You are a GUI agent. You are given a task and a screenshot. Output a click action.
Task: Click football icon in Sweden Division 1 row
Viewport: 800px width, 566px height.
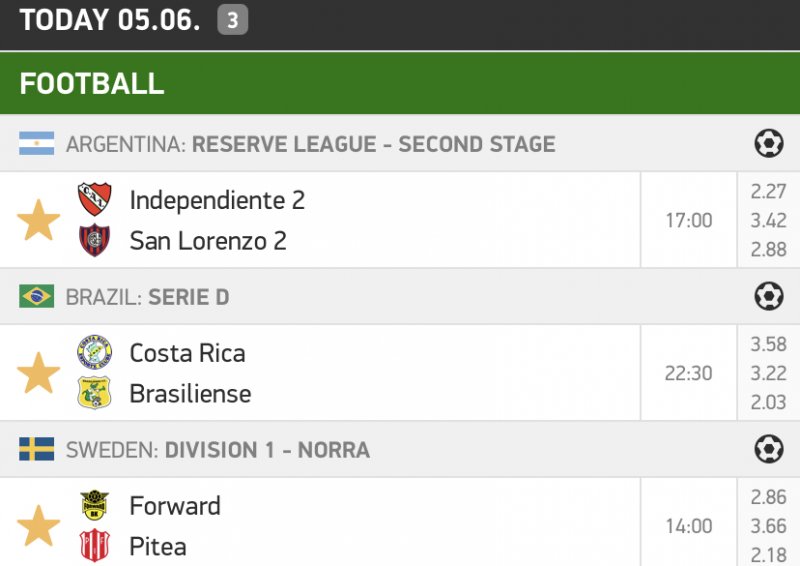coord(768,450)
